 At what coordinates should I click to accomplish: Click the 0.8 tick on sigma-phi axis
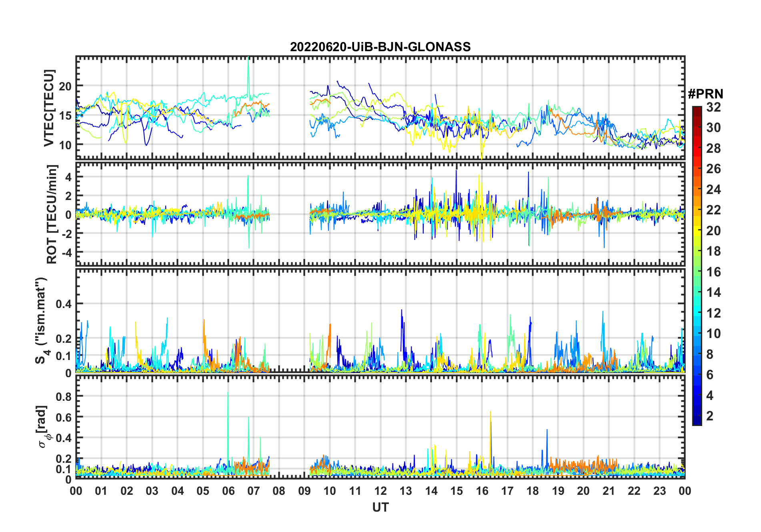pos(64,396)
